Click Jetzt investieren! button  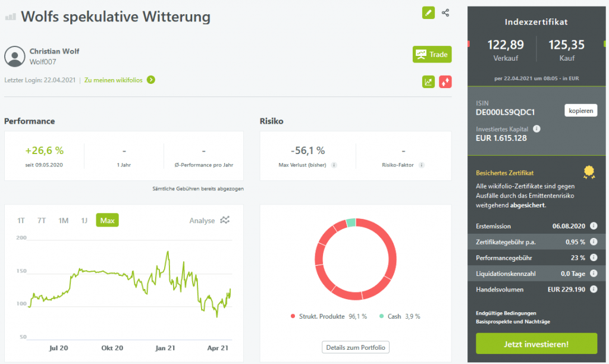[x=536, y=344]
